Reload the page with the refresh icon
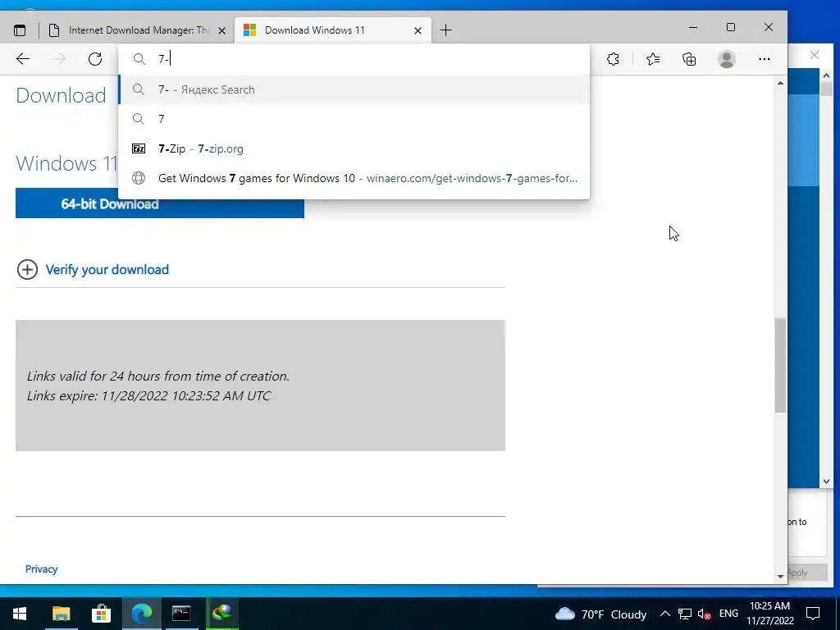The height and width of the screenshot is (630, 840). pyautogui.click(x=95, y=59)
